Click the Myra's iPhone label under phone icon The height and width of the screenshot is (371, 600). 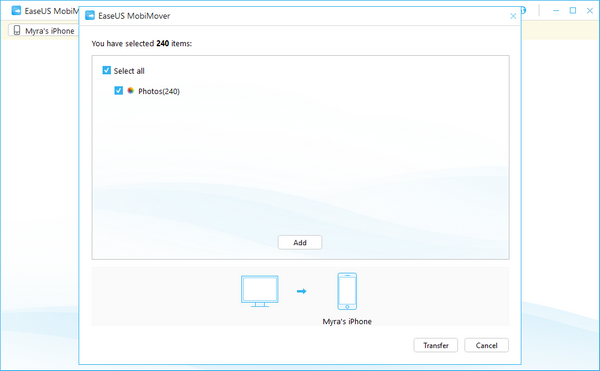(x=347, y=321)
